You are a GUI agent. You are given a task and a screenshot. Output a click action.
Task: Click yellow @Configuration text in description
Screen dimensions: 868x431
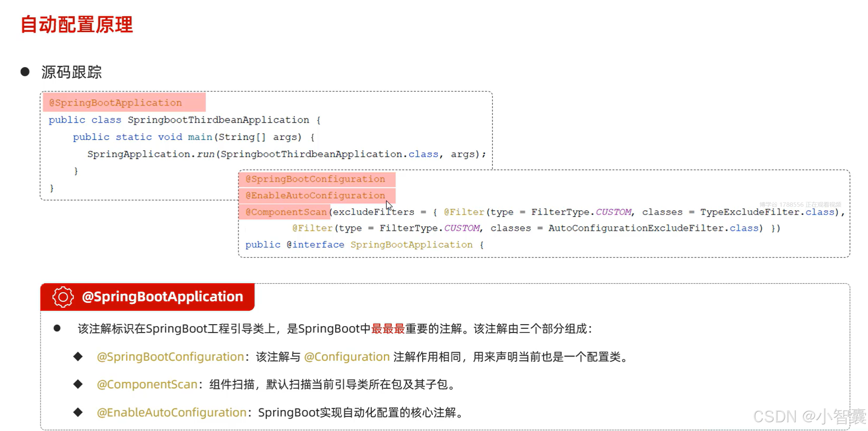tap(346, 357)
